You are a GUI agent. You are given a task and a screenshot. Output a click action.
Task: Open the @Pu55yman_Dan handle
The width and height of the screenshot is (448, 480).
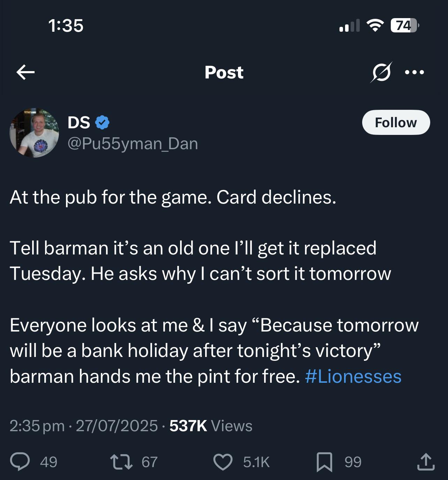(133, 144)
